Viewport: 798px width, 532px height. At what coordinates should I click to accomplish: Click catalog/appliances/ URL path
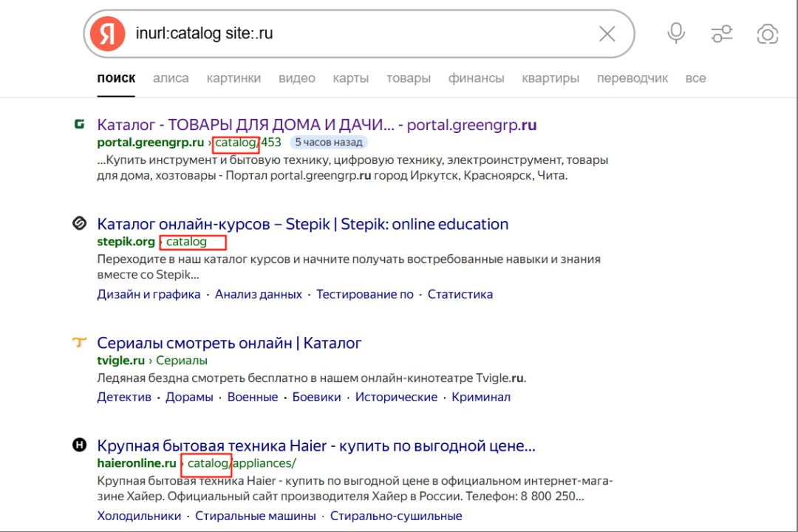coord(242,463)
